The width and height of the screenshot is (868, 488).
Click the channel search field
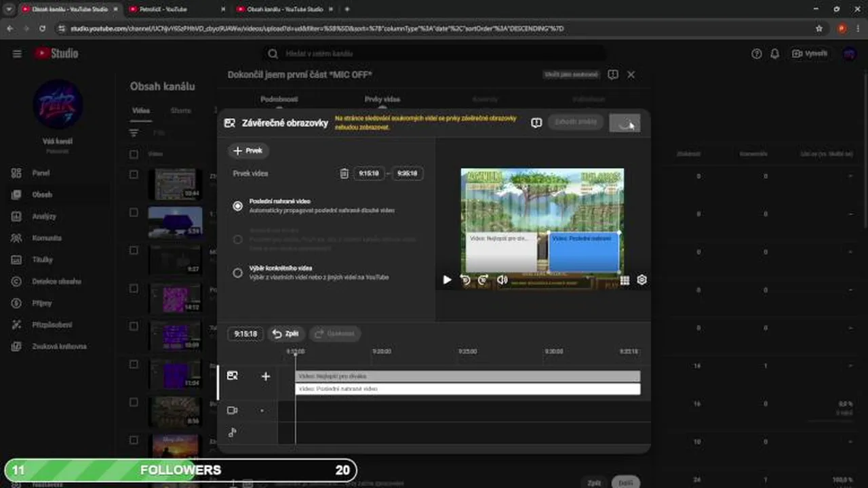pyautogui.click(x=434, y=54)
